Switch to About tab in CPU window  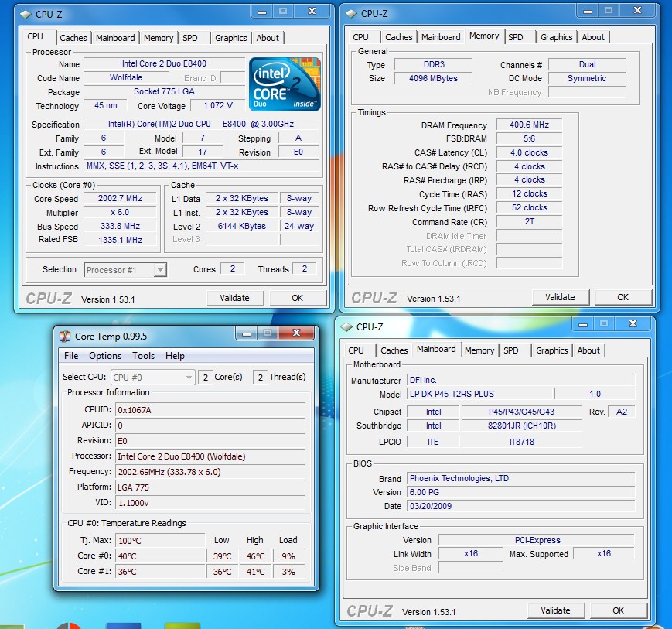(268, 38)
